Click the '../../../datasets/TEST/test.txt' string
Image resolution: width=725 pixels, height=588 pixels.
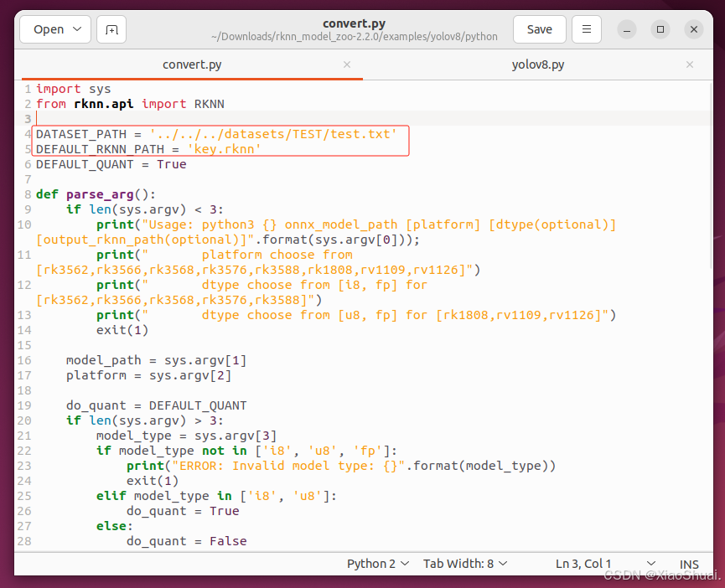(273, 134)
